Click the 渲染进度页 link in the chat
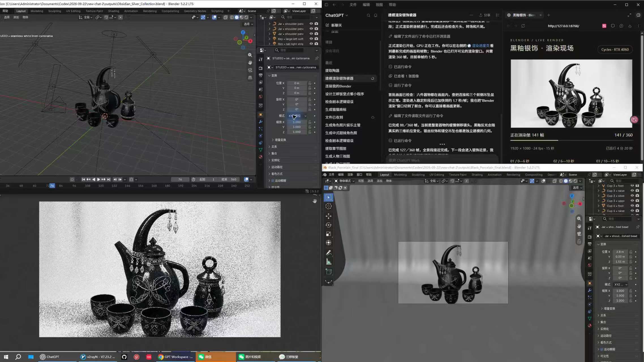The image size is (644, 362). 480,46
